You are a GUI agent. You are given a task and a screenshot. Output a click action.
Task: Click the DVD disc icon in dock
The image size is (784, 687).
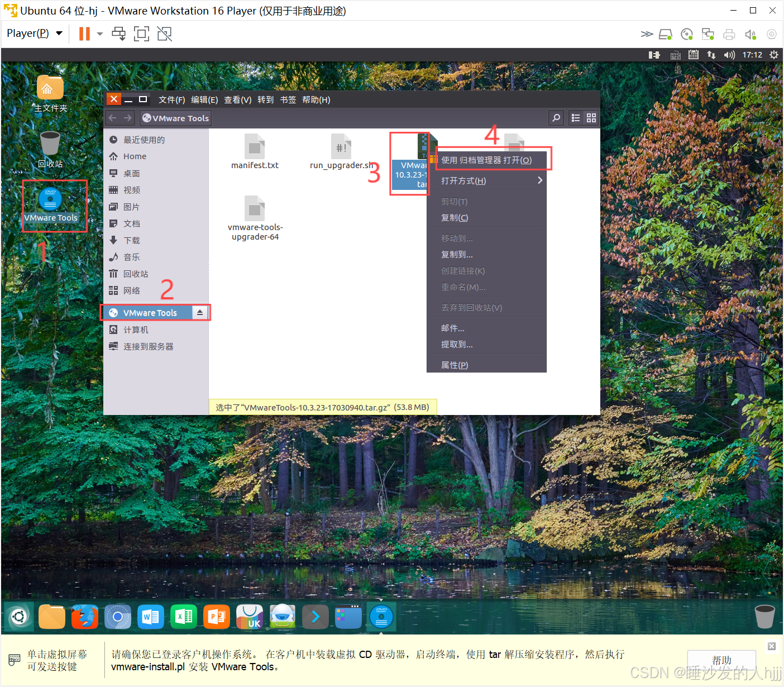[381, 617]
